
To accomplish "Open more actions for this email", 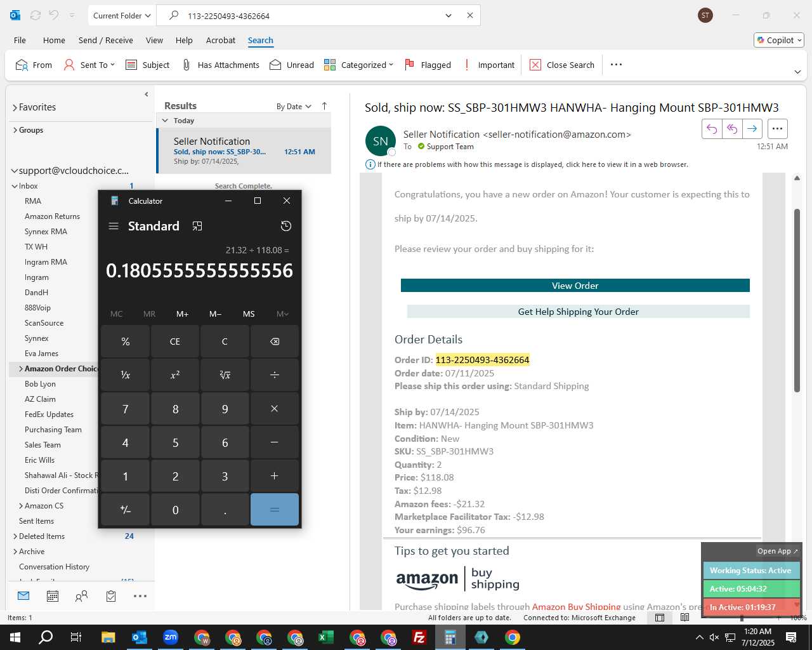I will pos(777,129).
